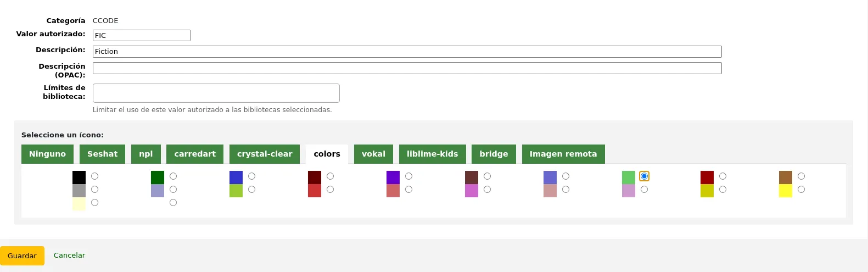The height and width of the screenshot is (272, 868).
Task: Open the Límites de biblioteca selector
Action: pos(216,93)
